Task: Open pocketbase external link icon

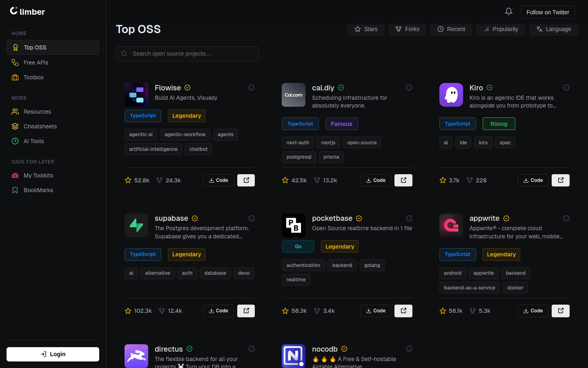Action: [403, 311]
